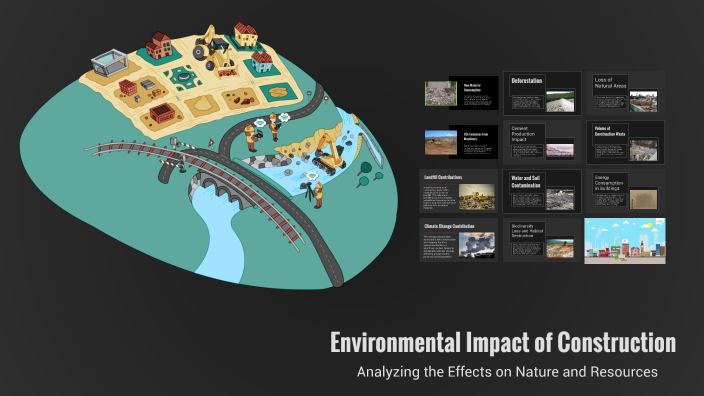Click the yellow excavator by the river
This screenshot has width=704, height=396.
click(330, 155)
